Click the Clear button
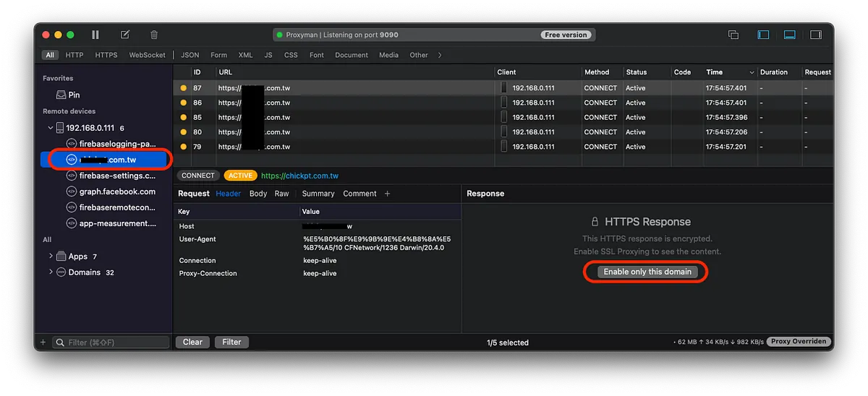 click(x=192, y=342)
